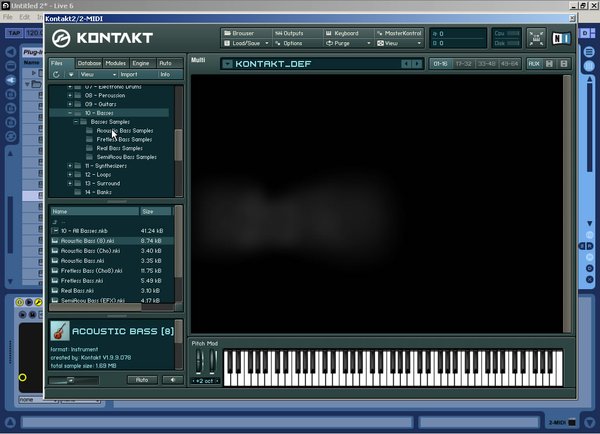Screen dimensions: 600x434
Task: Click the Fretless Bass.nki file icon
Action: coord(55,281)
